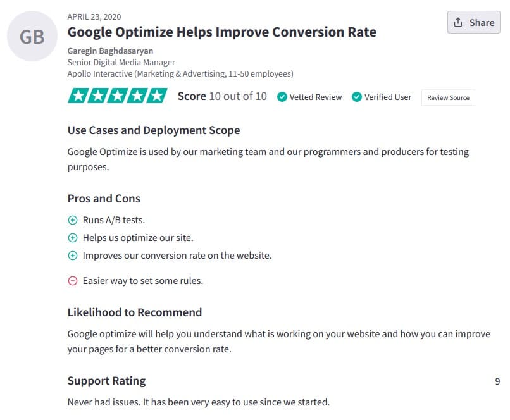Click plus icon beside Runs A/B tests
Image resolution: width=510 pixels, height=420 pixels.
tap(73, 220)
